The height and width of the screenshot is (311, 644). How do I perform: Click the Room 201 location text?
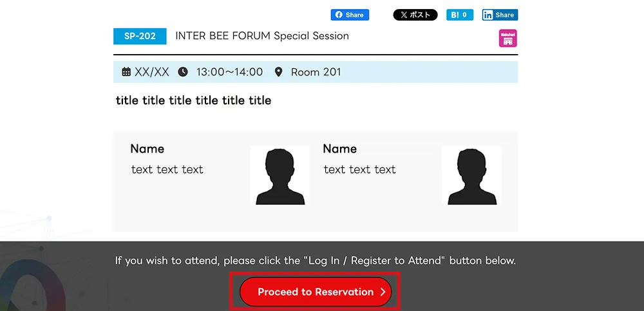[x=316, y=72]
